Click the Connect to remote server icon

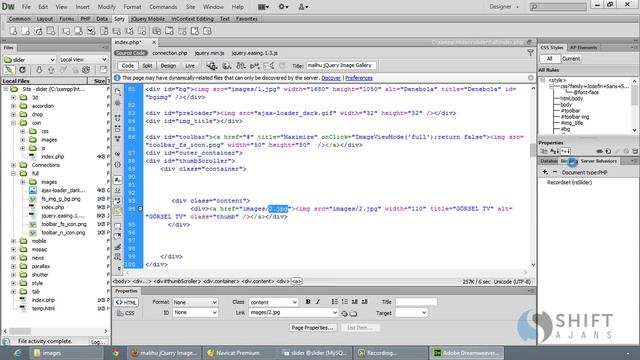(9, 70)
